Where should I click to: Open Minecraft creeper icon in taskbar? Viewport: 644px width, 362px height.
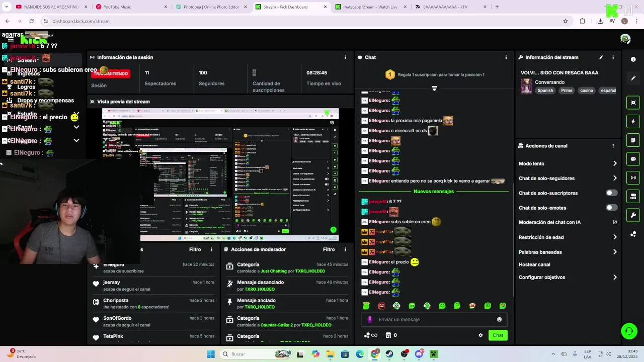coord(434,354)
